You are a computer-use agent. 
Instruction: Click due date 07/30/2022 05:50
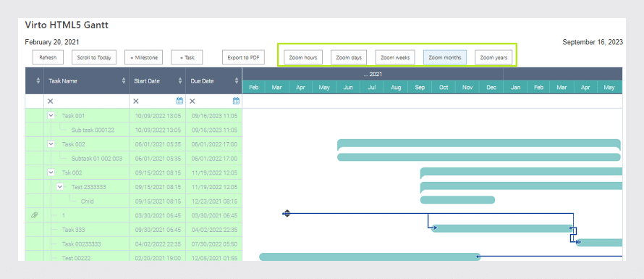pyautogui.click(x=214, y=243)
